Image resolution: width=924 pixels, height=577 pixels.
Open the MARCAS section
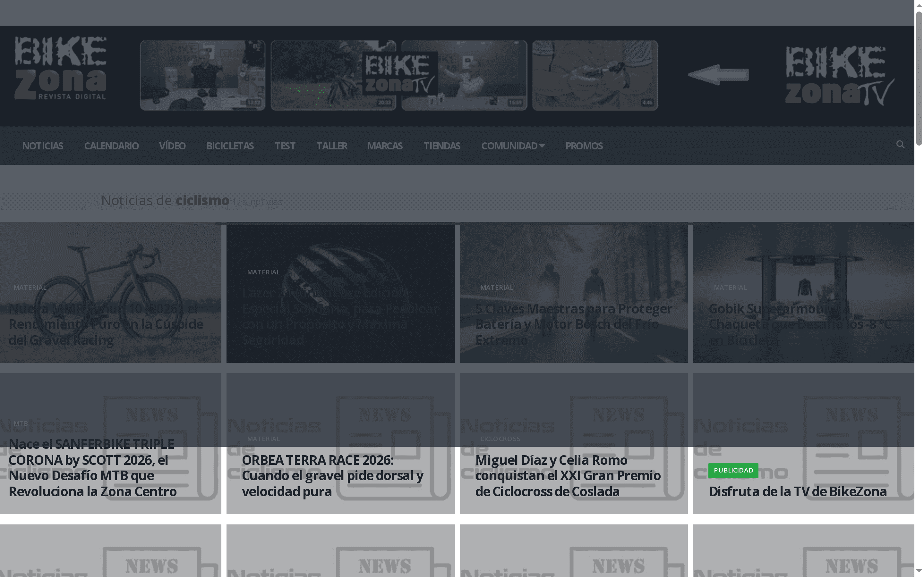[385, 146]
